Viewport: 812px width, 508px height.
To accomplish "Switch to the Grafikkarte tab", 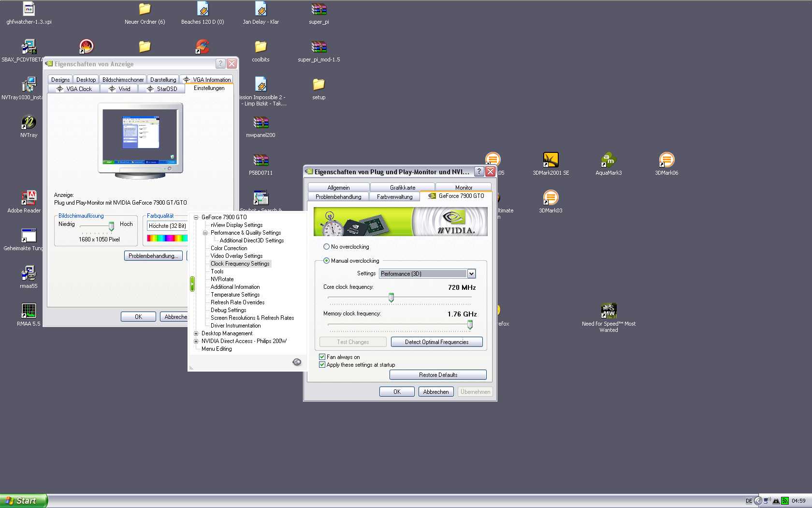I will 403,188.
